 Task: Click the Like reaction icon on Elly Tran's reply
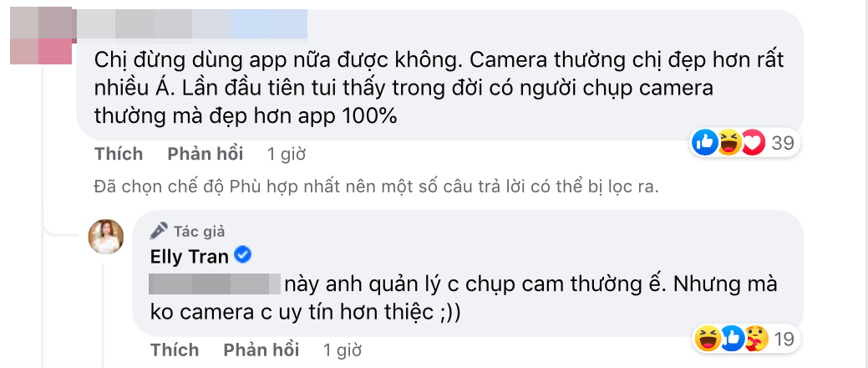click(733, 339)
